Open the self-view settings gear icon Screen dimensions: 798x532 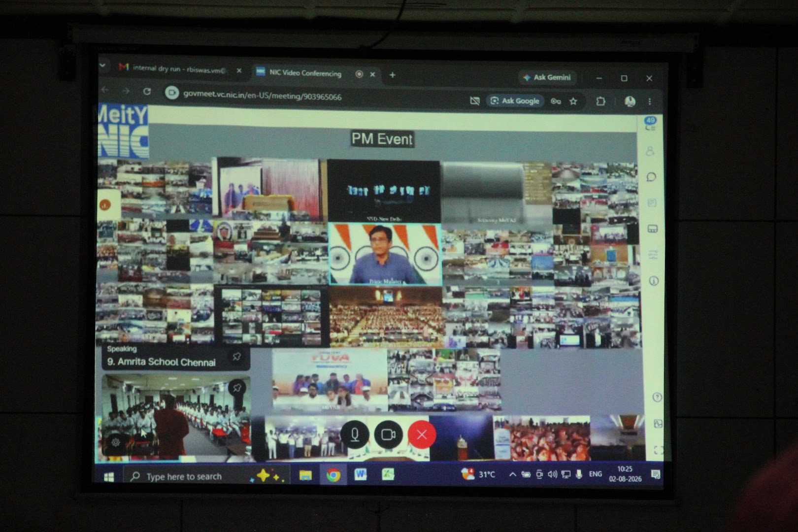pos(116,442)
